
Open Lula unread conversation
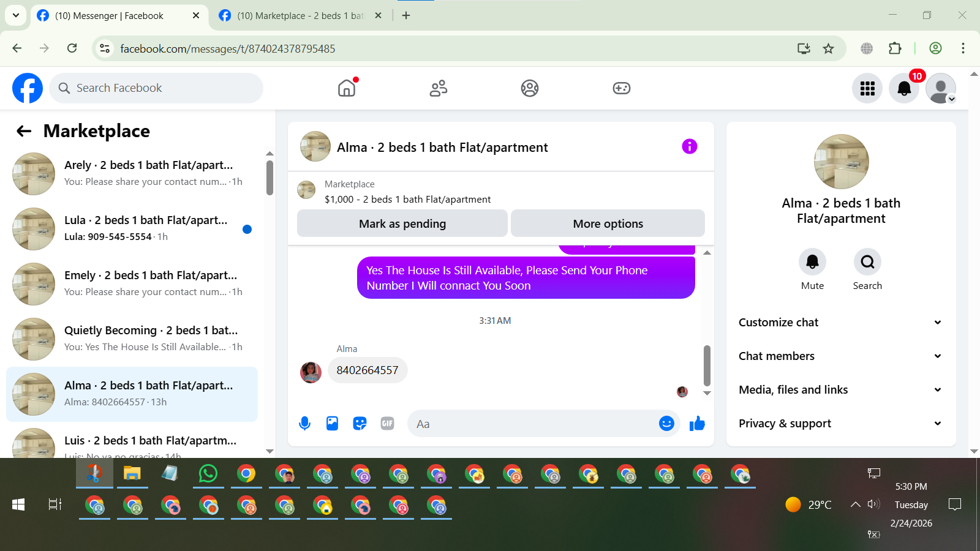point(132,229)
